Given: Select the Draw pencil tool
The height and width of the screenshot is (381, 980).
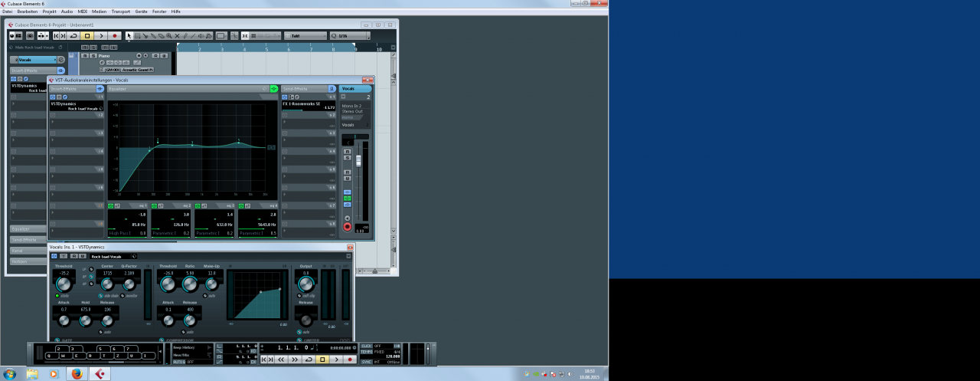Looking at the screenshot, I should (x=185, y=36).
